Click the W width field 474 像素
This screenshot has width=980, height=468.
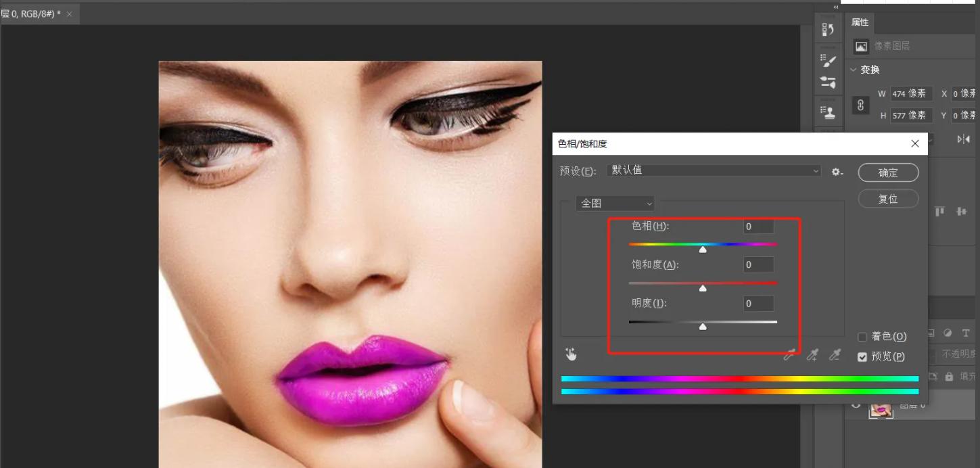pos(911,94)
